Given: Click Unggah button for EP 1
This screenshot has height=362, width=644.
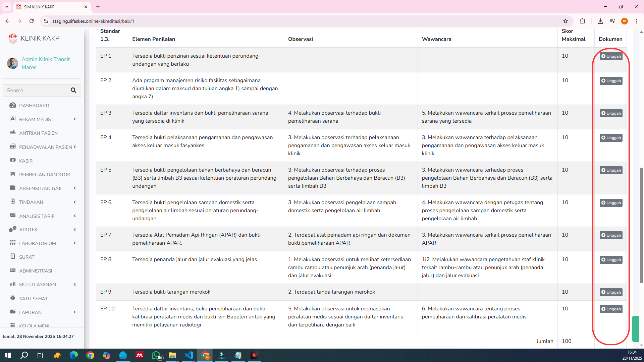Looking at the screenshot, I should 611,56.
